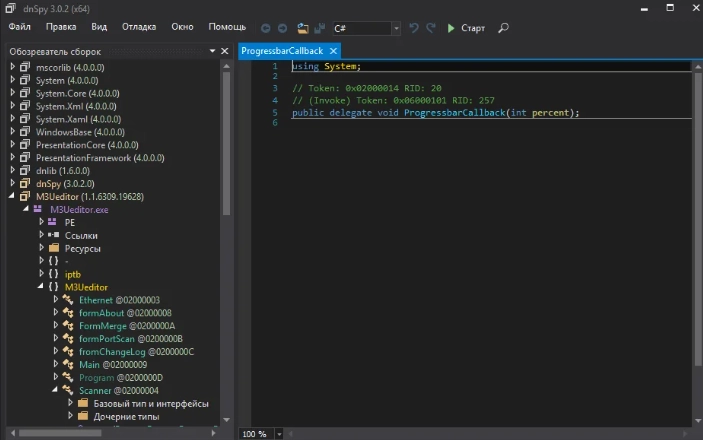Click the System.Xaml assembly icon
This screenshot has width=703, height=440.
25,119
